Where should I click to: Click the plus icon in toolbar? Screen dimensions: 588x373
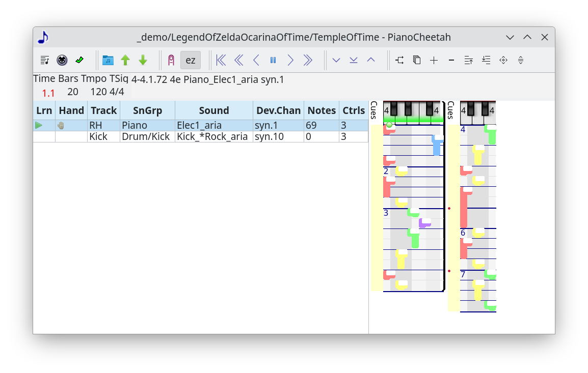click(x=434, y=60)
